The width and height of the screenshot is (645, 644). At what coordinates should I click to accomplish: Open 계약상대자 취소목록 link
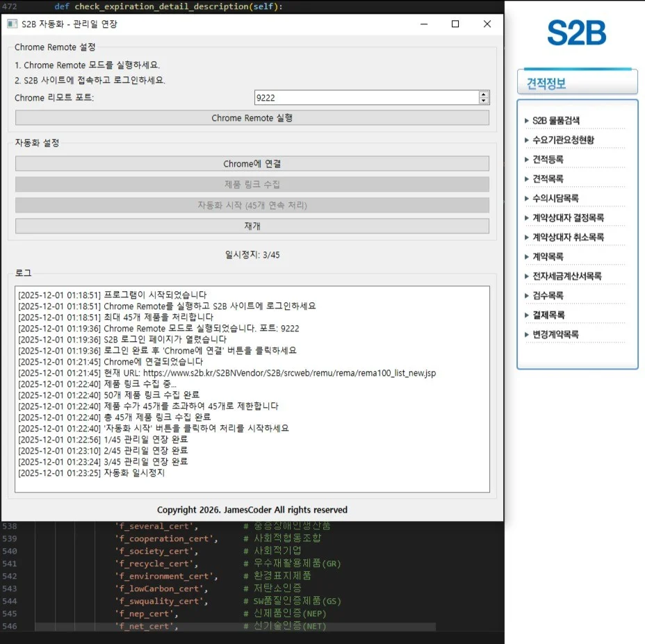pyautogui.click(x=568, y=237)
